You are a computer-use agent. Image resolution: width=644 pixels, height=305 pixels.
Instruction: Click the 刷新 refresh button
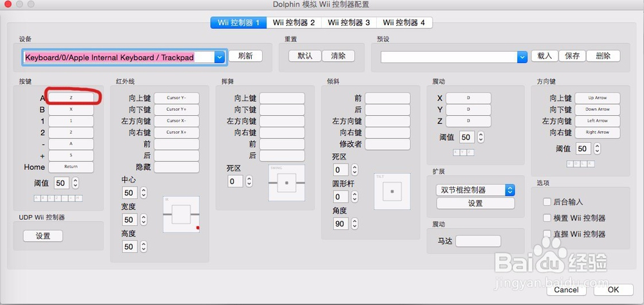245,56
